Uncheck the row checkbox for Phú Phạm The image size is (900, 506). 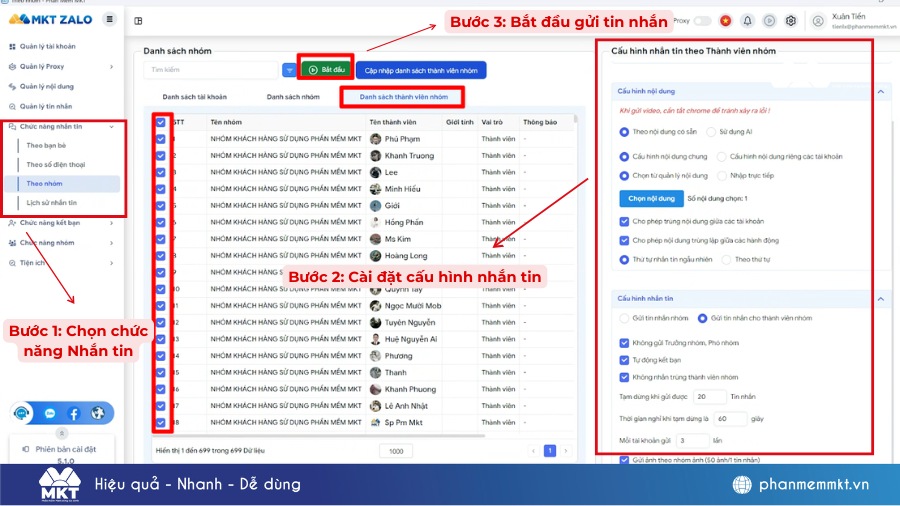161,139
